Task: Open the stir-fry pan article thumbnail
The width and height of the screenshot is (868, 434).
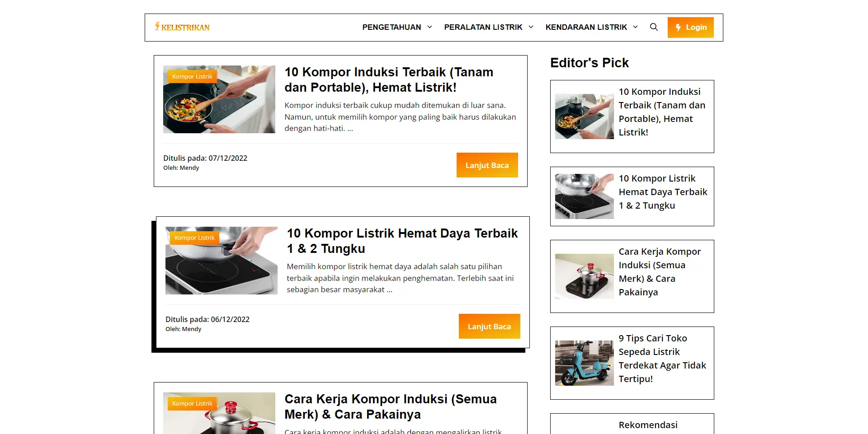Action: 219,99
